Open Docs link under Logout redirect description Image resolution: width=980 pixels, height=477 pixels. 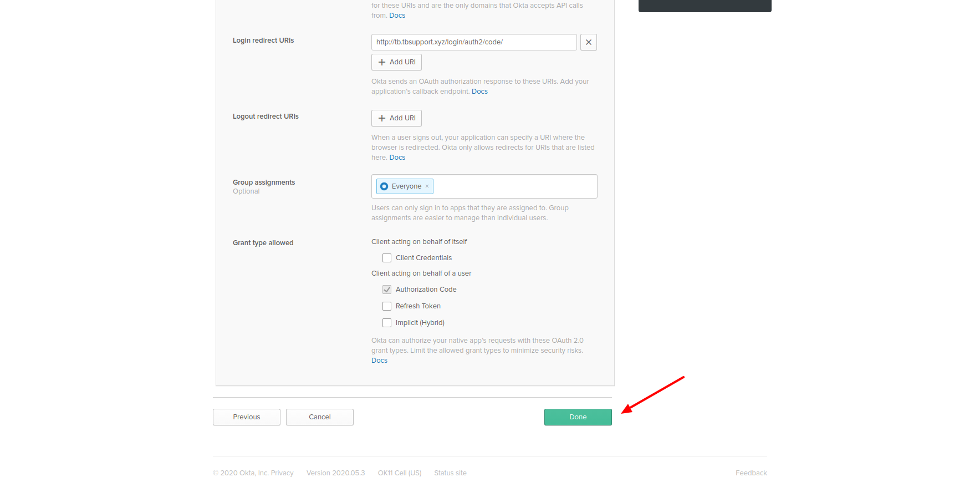pos(397,158)
